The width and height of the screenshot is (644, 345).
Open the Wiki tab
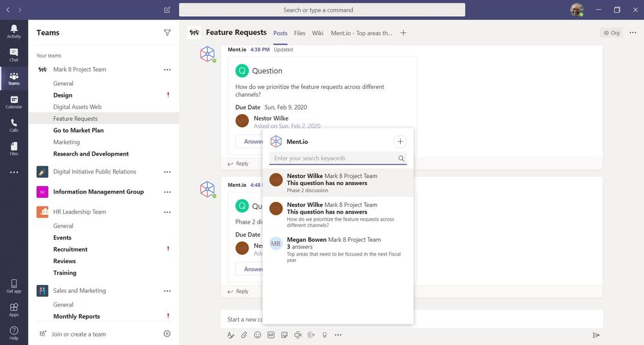(317, 34)
